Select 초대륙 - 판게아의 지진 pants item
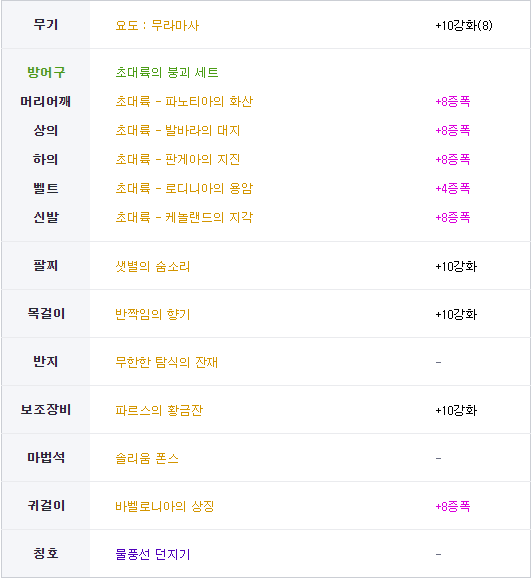The width and height of the screenshot is (532, 578). tap(178, 160)
